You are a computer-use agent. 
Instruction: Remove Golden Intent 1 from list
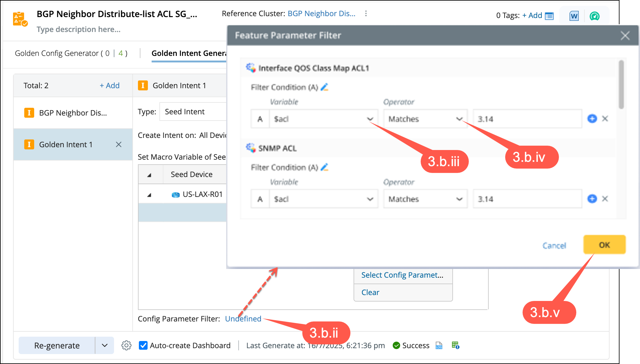(x=119, y=144)
